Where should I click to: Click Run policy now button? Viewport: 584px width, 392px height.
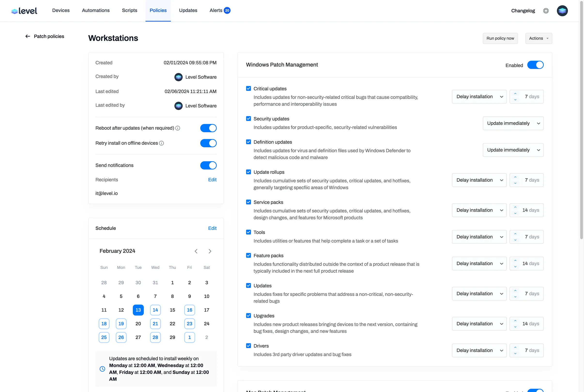500,38
